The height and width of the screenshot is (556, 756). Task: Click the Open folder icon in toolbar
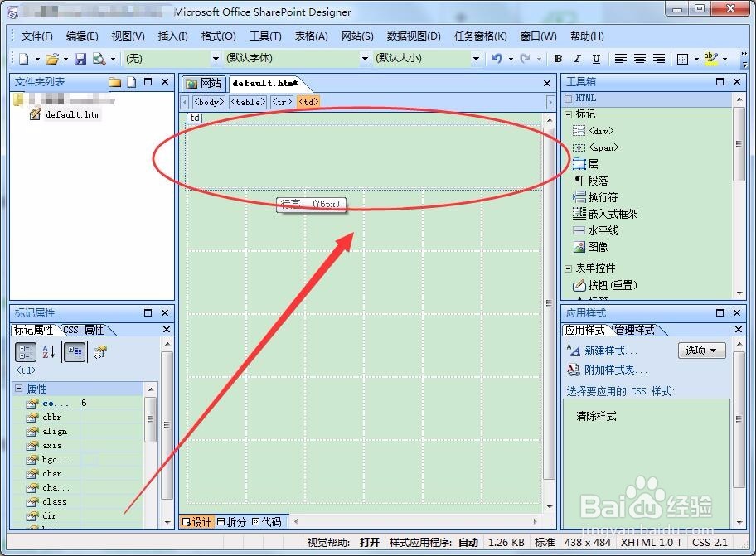click(x=52, y=59)
